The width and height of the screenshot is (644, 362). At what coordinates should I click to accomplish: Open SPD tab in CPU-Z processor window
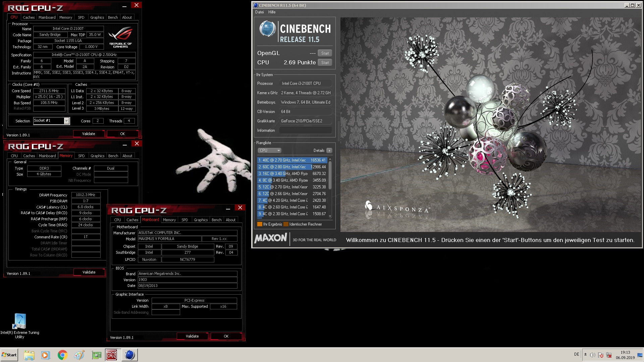point(81,17)
